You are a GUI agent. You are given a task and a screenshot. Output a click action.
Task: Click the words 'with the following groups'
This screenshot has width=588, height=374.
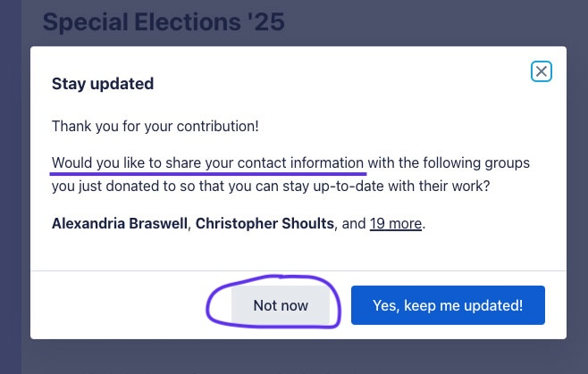[x=450, y=162]
